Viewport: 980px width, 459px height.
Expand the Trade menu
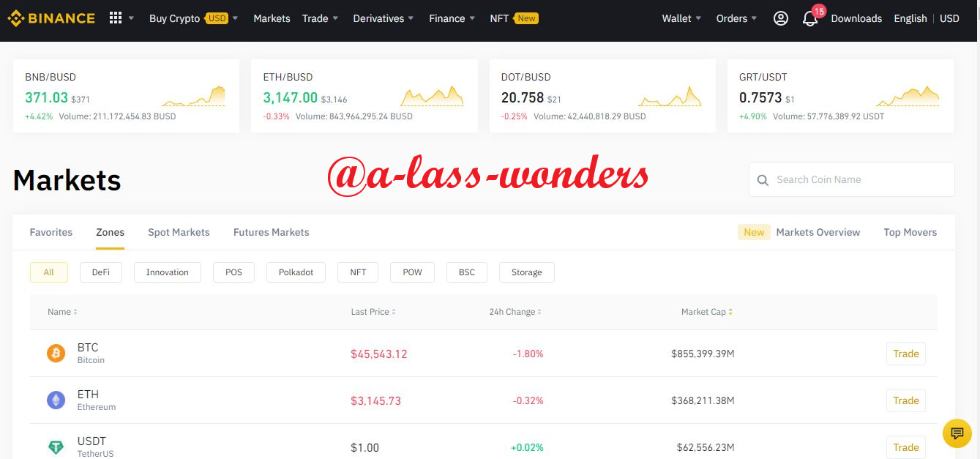[x=321, y=18]
